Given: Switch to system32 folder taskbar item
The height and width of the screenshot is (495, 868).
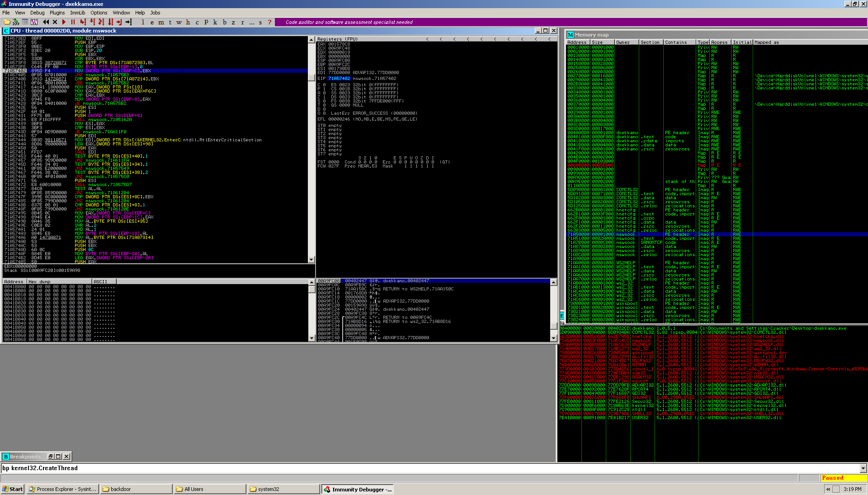Looking at the screenshot, I should [x=283, y=489].
